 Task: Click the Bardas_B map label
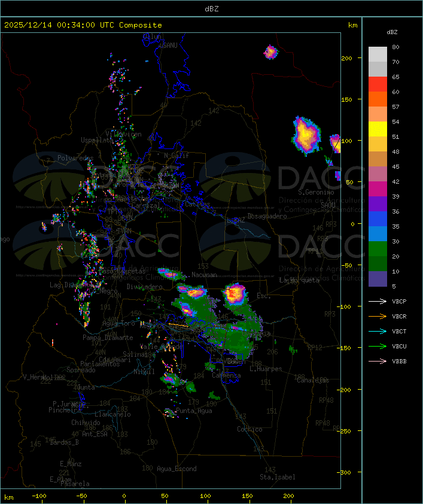pos(64,442)
